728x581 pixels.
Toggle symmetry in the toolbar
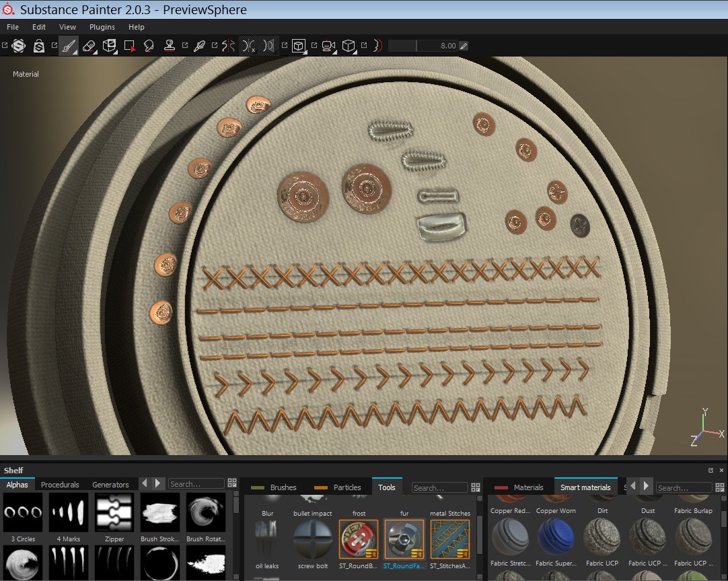click(x=229, y=46)
